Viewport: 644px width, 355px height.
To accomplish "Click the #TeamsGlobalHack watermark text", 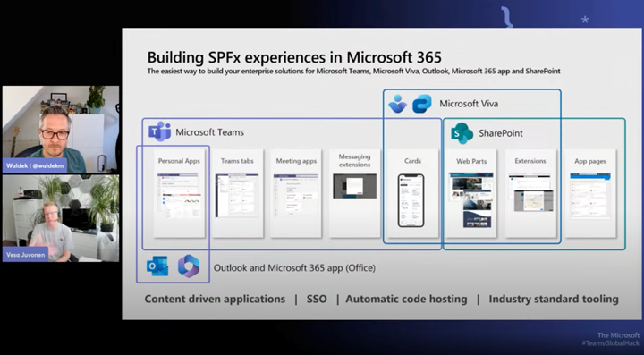I will (610, 343).
